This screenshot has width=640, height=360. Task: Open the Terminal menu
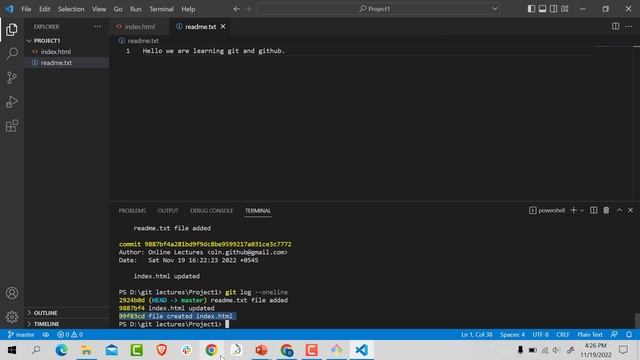161,9
